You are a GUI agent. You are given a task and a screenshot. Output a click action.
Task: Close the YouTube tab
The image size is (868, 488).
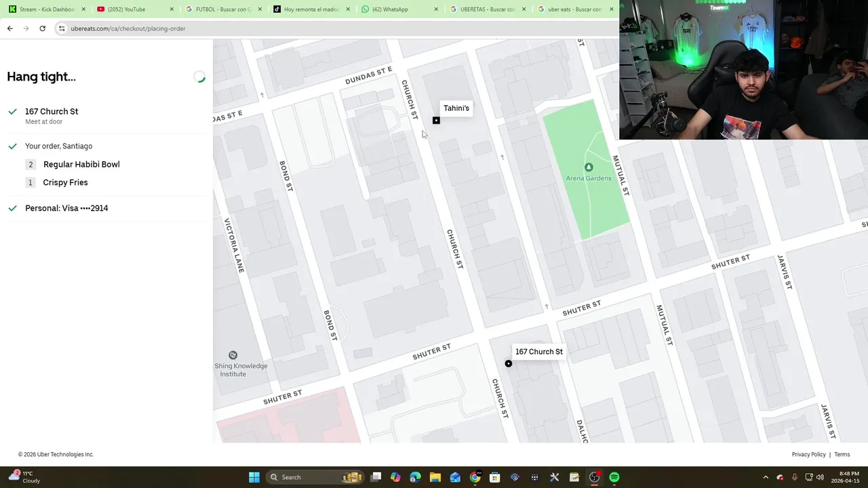coord(172,9)
